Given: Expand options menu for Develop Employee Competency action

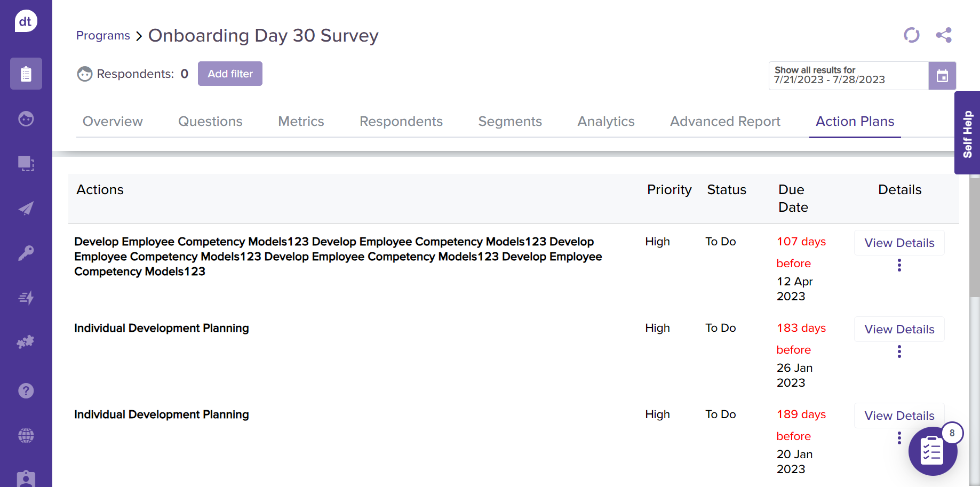Looking at the screenshot, I should click(899, 265).
